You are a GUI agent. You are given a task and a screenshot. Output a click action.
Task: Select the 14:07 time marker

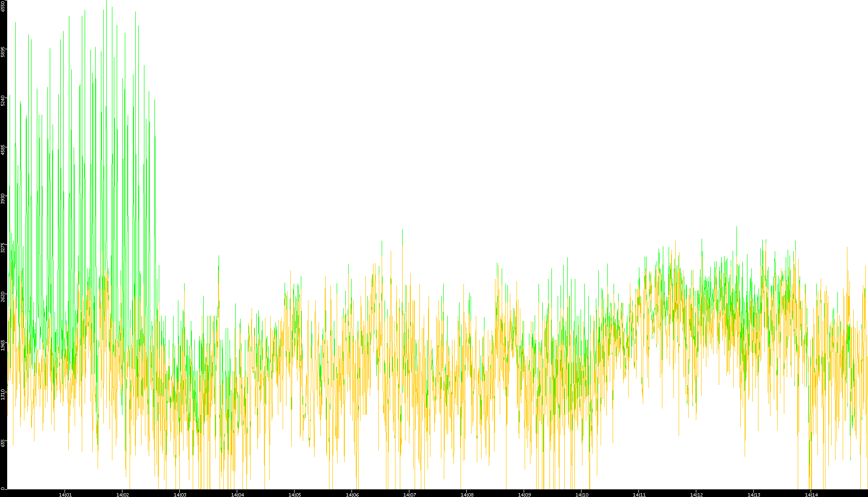pos(409,494)
